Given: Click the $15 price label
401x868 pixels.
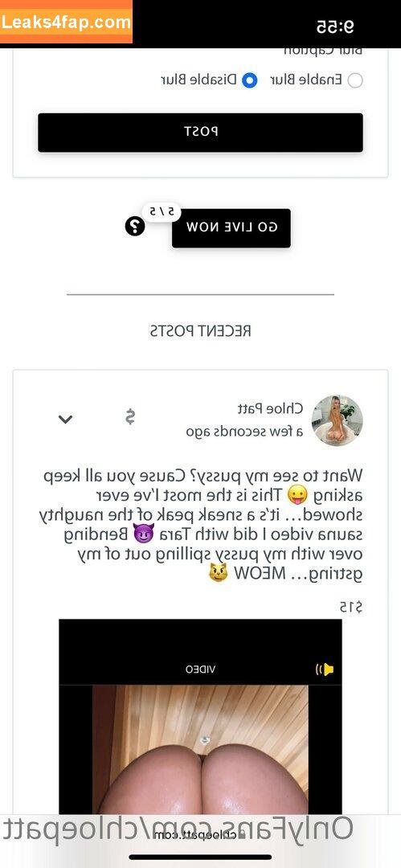Looking at the screenshot, I should (x=350, y=608).
